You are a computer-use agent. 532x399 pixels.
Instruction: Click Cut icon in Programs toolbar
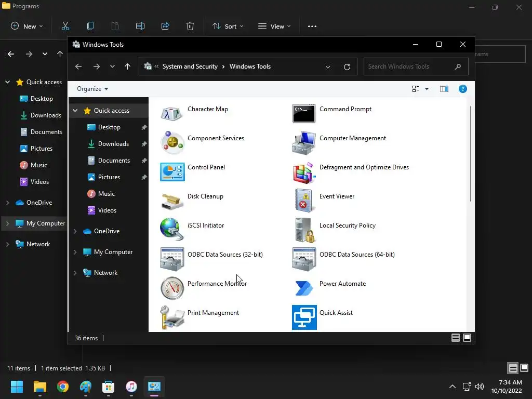click(65, 26)
